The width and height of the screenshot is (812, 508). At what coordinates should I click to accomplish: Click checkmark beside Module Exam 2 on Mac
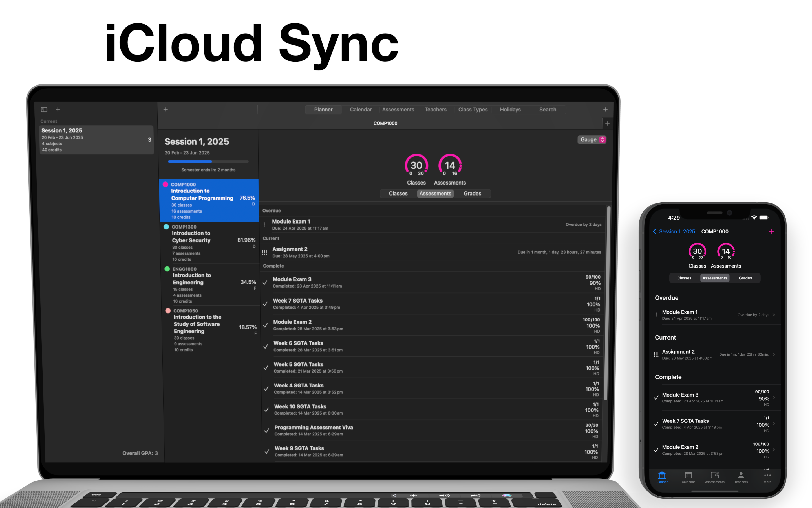(x=265, y=325)
